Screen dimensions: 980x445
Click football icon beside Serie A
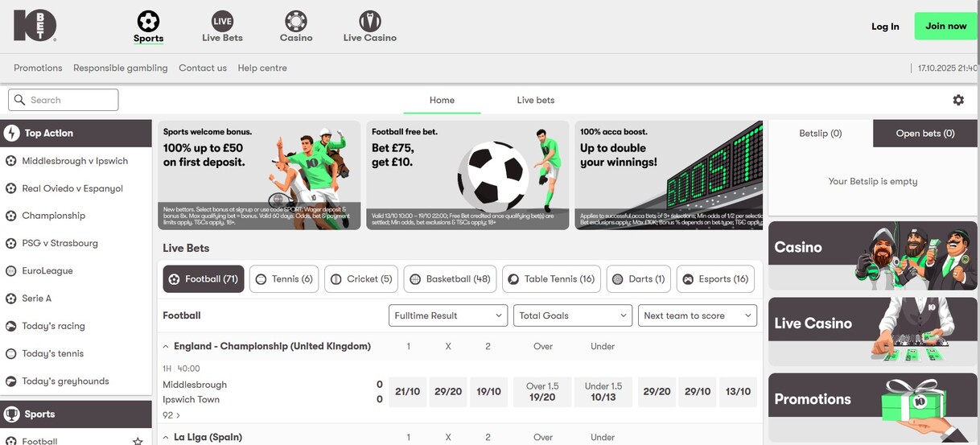[11, 299]
